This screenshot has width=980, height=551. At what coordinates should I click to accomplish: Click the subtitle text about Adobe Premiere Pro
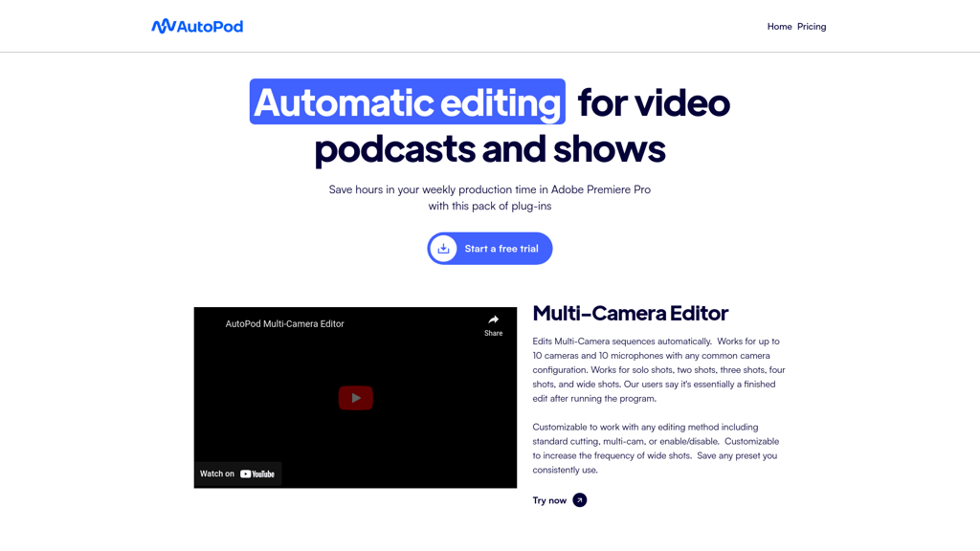(x=490, y=197)
